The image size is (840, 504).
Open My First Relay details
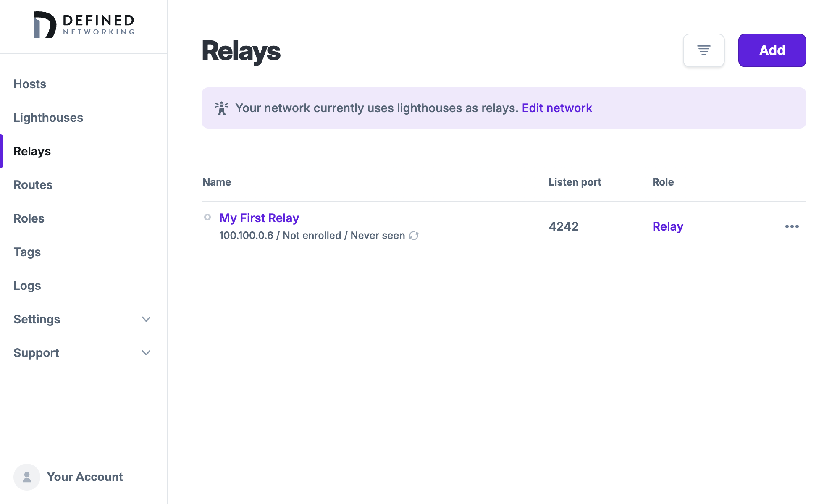coord(259,218)
